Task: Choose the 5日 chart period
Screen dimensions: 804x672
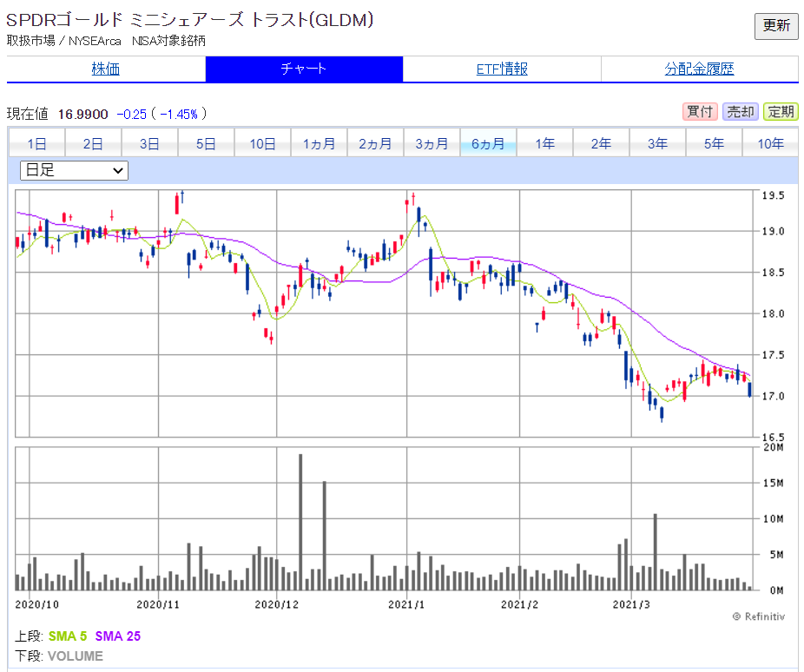Action: pyautogui.click(x=206, y=143)
